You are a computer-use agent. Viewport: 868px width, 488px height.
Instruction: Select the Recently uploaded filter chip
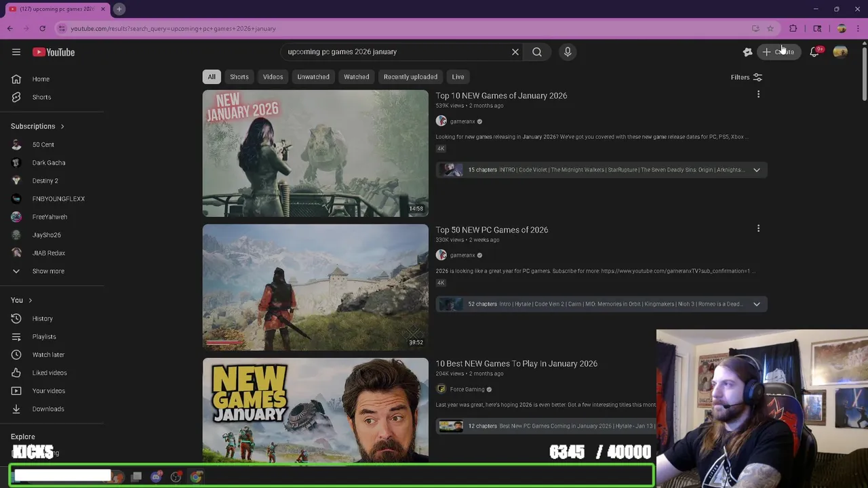pos(410,77)
